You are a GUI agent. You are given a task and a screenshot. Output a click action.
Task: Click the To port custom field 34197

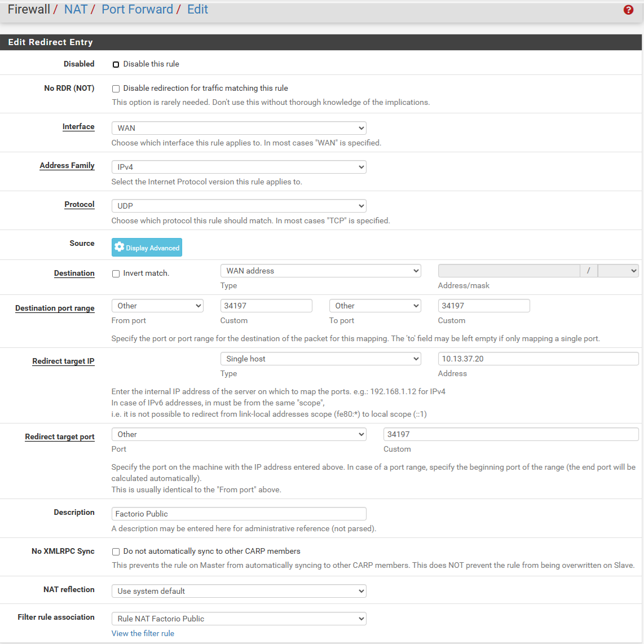484,306
